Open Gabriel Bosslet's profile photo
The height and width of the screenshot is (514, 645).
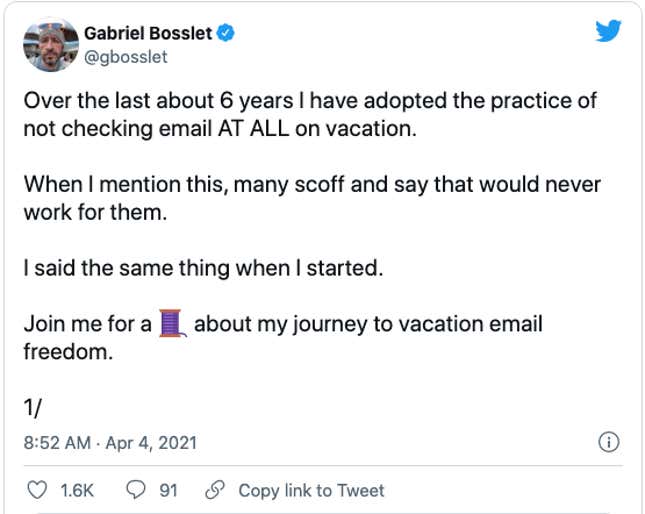[x=51, y=45]
